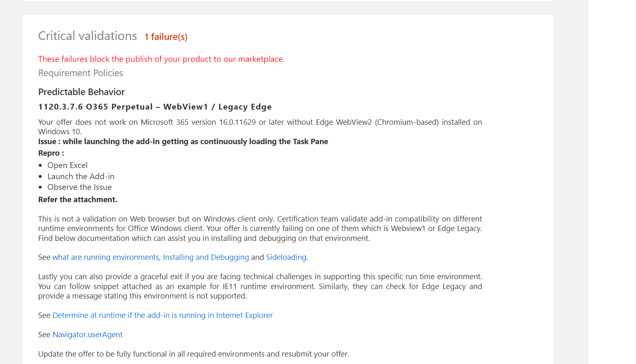Image resolution: width=636 pixels, height=364 pixels.
Task: Open the 'Installing and Debugging' link
Action: [206, 257]
